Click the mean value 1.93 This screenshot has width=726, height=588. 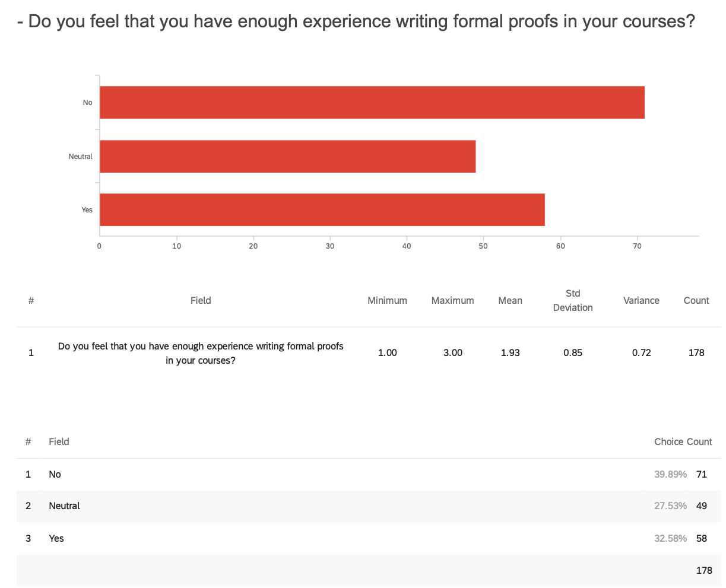[510, 352]
